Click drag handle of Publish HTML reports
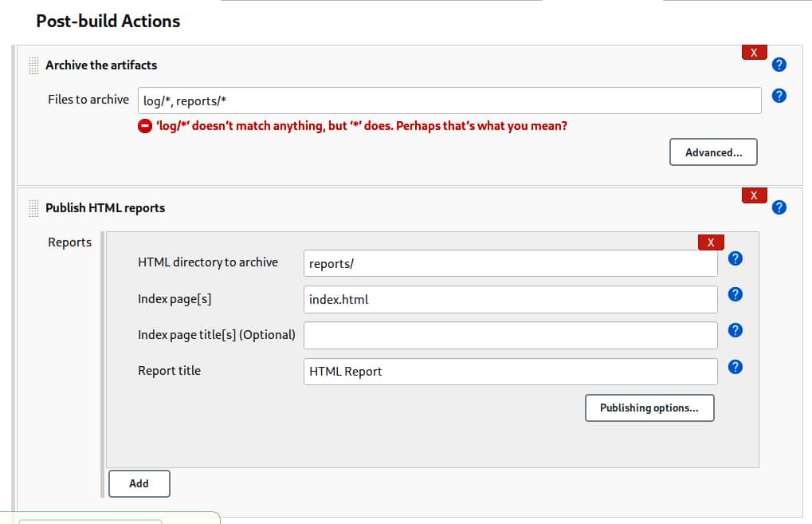The height and width of the screenshot is (524, 812). (33, 208)
